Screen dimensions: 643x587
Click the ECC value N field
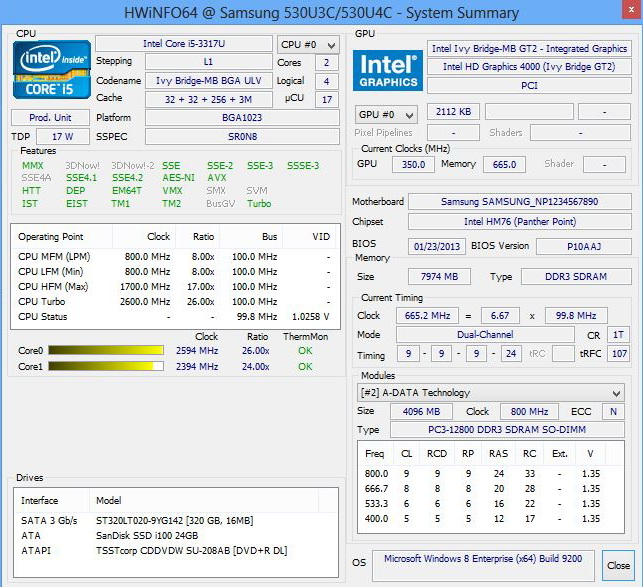[613, 411]
